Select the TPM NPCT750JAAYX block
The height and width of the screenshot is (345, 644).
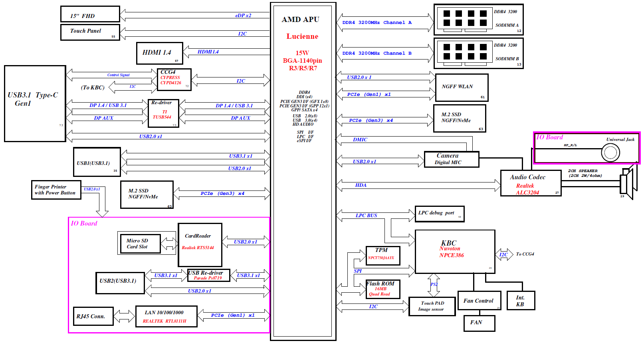click(x=382, y=256)
